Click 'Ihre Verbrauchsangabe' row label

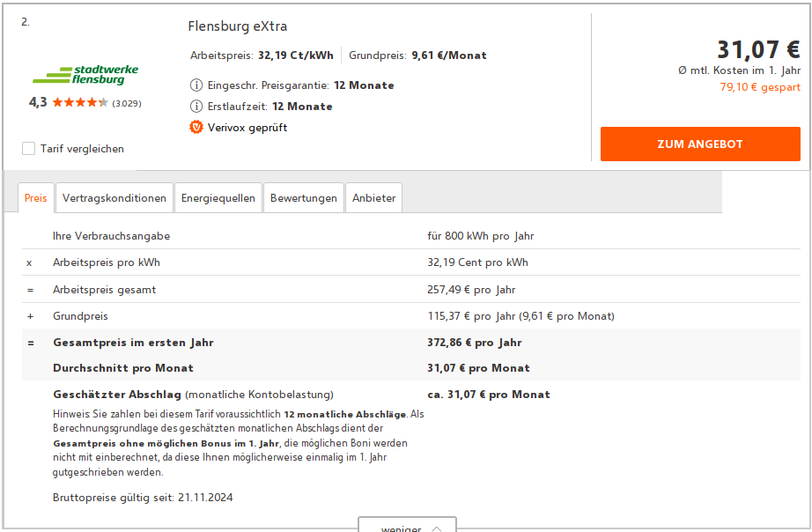pos(111,236)
